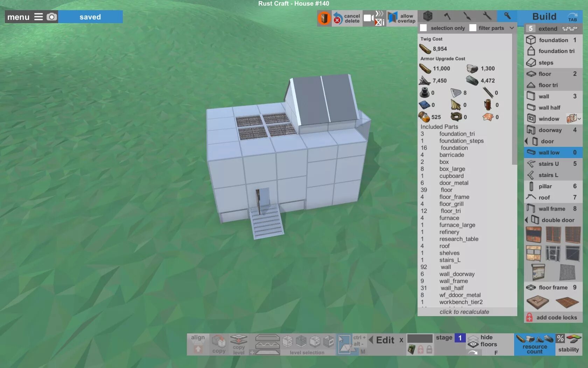The image size is (588, 368).
Task: Click the parts panel scrollbar
Action: [514, 100]
